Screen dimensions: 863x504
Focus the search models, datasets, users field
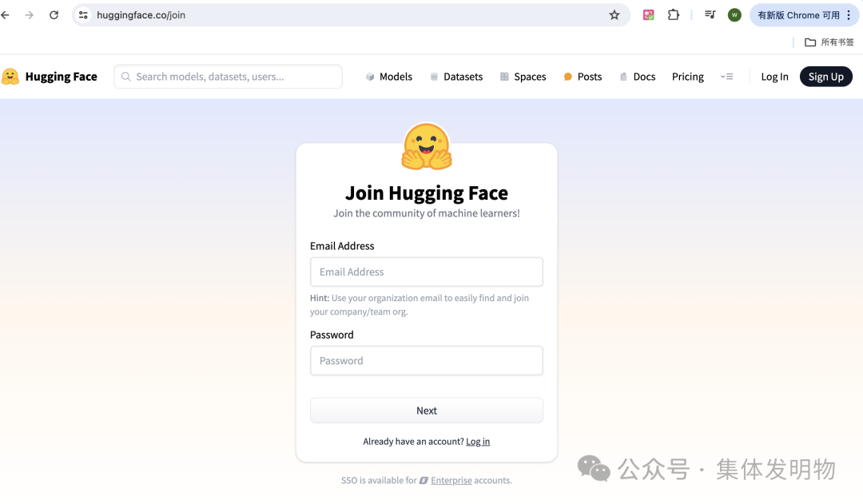click(228, 77)
